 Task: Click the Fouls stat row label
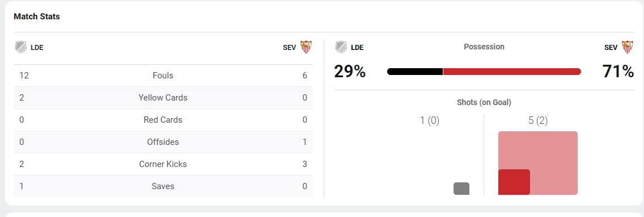coord(163,76)
